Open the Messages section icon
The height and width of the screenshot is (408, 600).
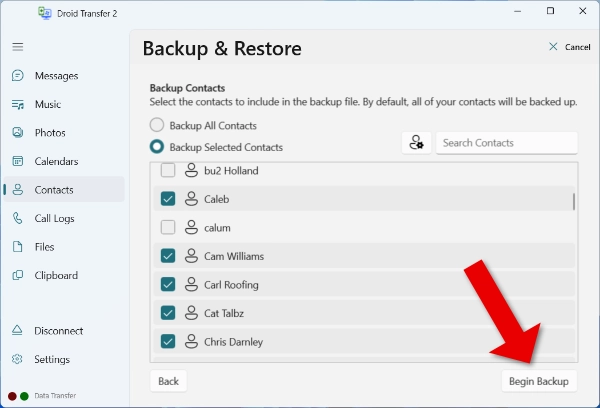pyautogui.click(x=17, y=76)
